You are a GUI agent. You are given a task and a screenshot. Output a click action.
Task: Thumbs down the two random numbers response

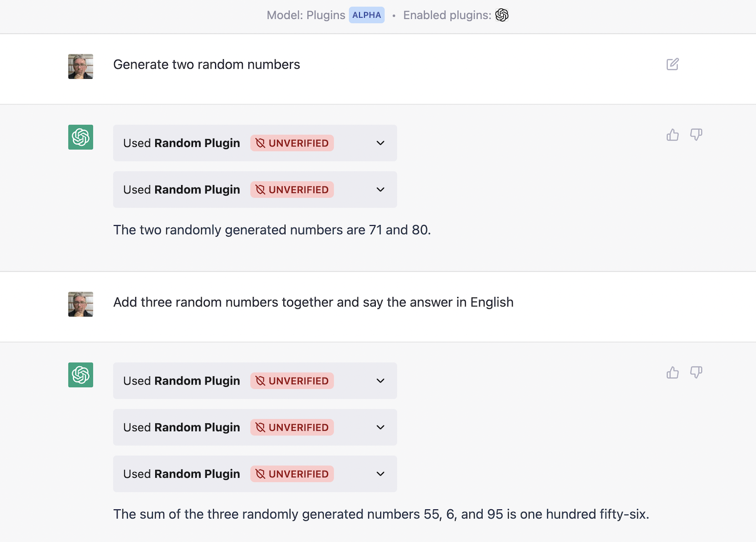[696, 135]
